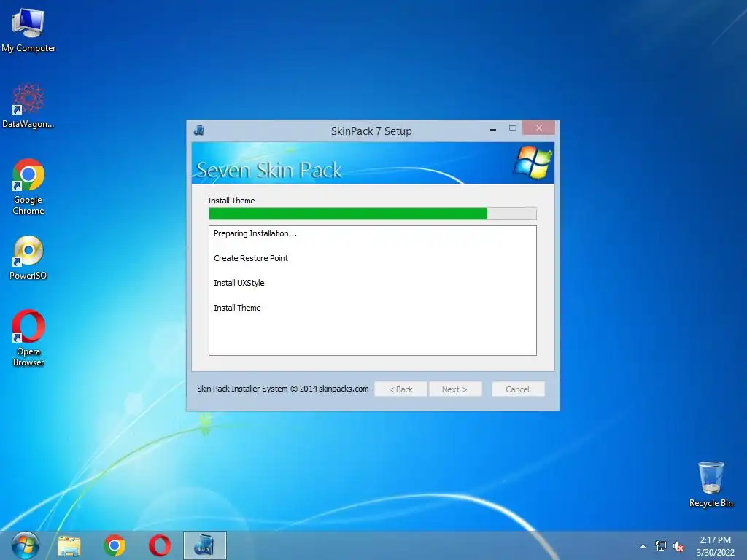Click the 'Install Theme' status label above progress

pyautogui.click(x=231, y=201)
